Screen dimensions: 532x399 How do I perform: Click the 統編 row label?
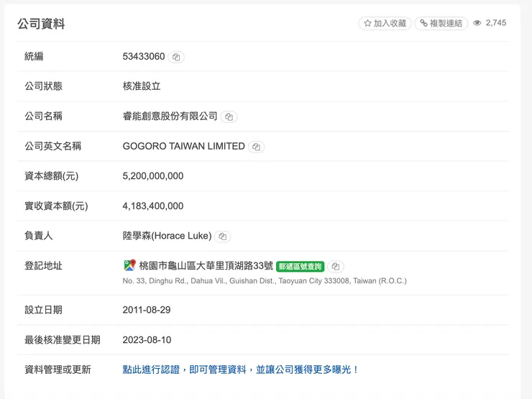click(x=34, y=56)
